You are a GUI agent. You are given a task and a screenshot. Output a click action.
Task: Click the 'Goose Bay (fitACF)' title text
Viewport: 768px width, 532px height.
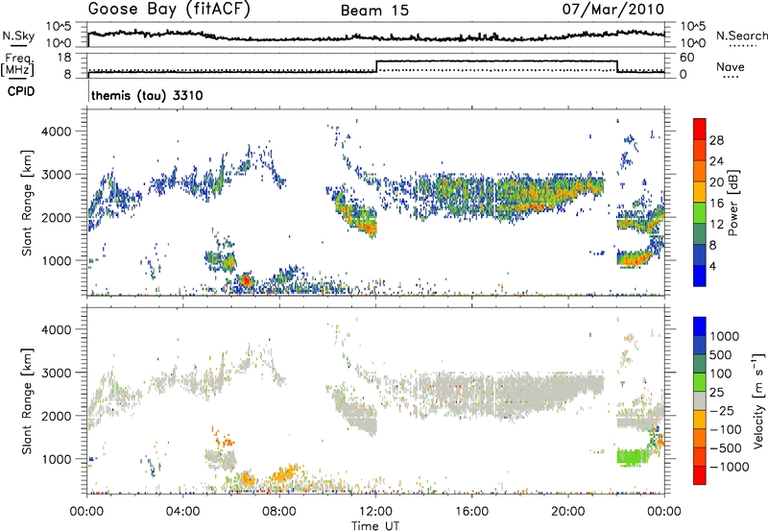(x=169, y=10)
